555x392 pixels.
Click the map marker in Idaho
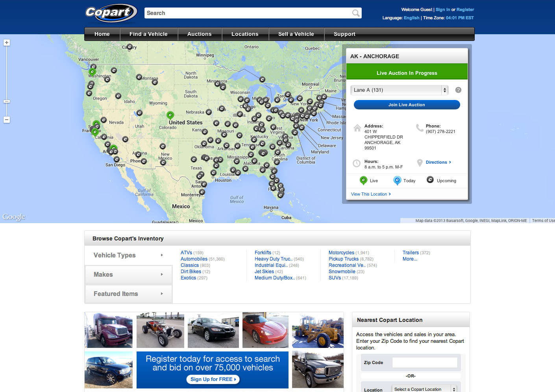(x=118, y=96)
